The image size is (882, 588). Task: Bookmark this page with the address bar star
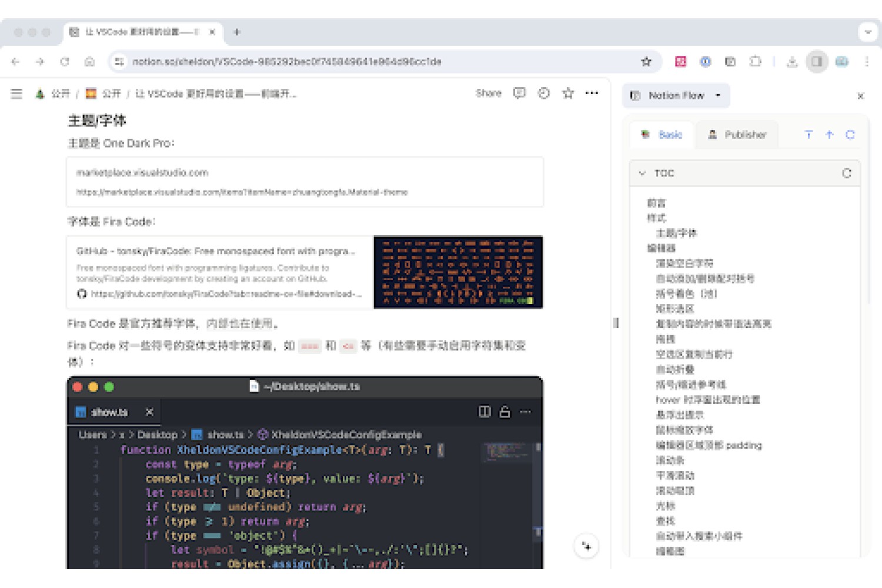(646, 62)
